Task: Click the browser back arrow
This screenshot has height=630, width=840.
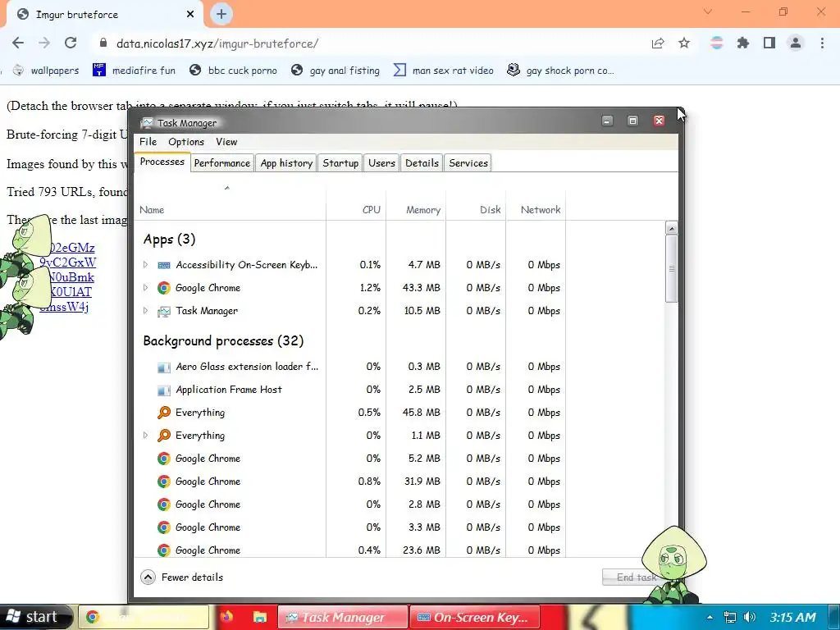Action: (18, 43)
